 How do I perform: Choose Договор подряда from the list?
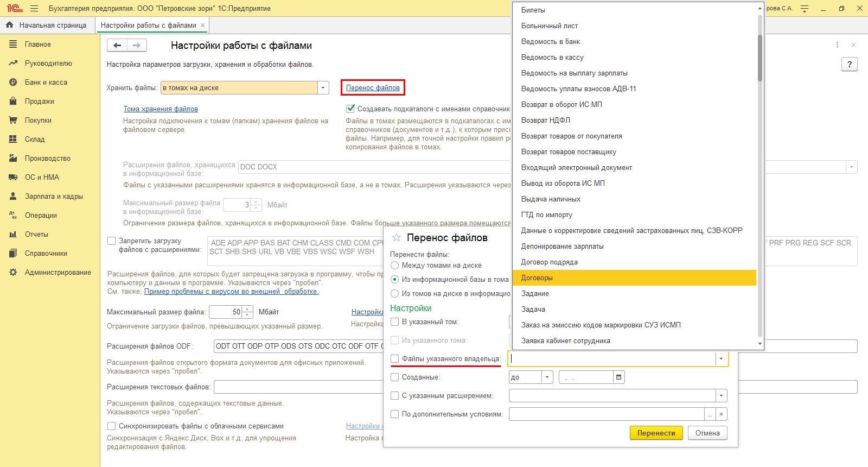click(x=549, y=262)
